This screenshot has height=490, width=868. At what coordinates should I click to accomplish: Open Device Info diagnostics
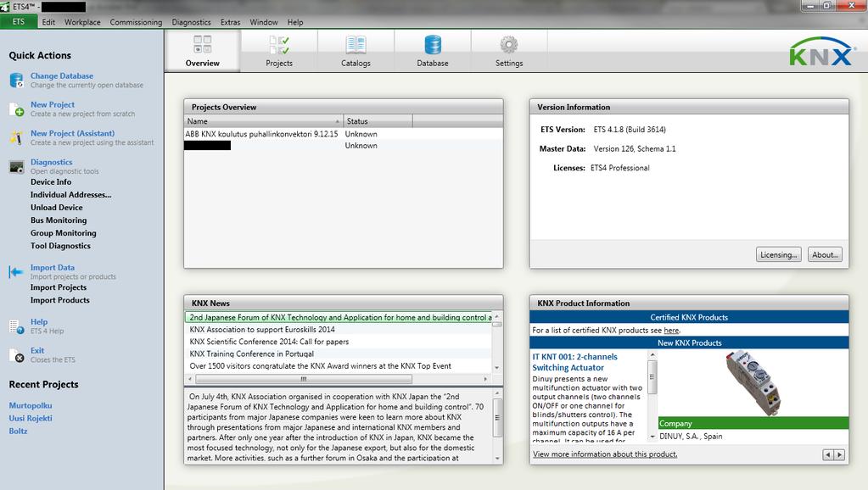point(51,182)
